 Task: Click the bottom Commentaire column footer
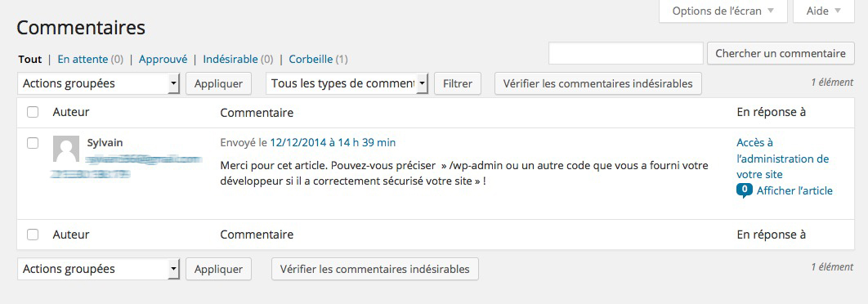(x=257, y=235)
